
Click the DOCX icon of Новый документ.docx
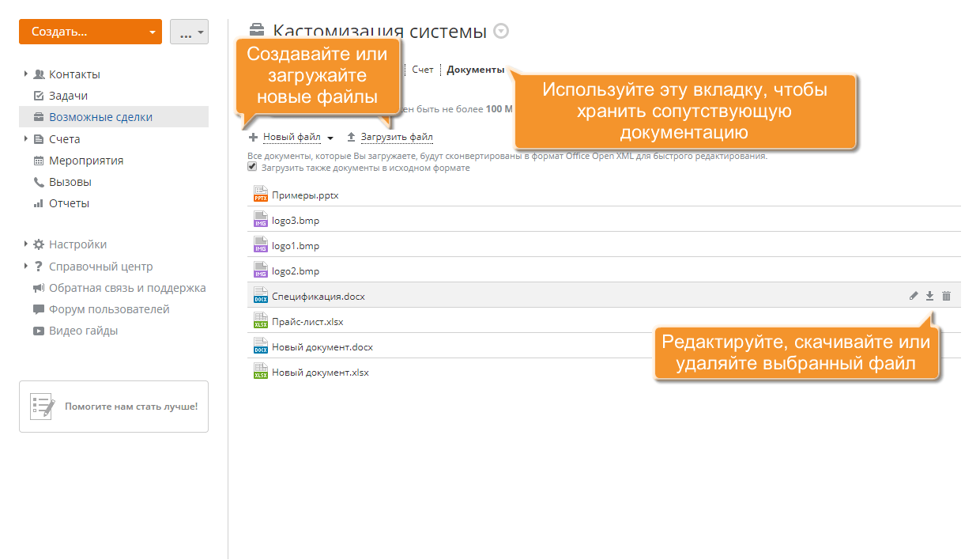coord(261,346)
